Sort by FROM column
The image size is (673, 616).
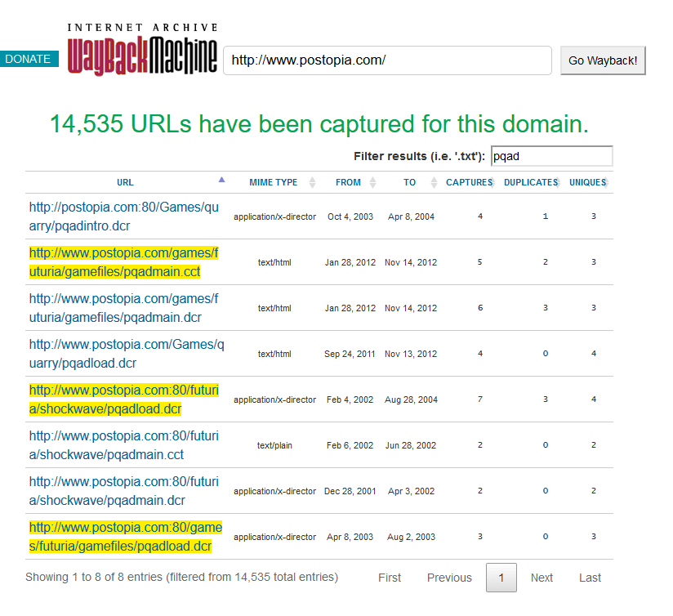pyautogui.click(x=348, y=182)
